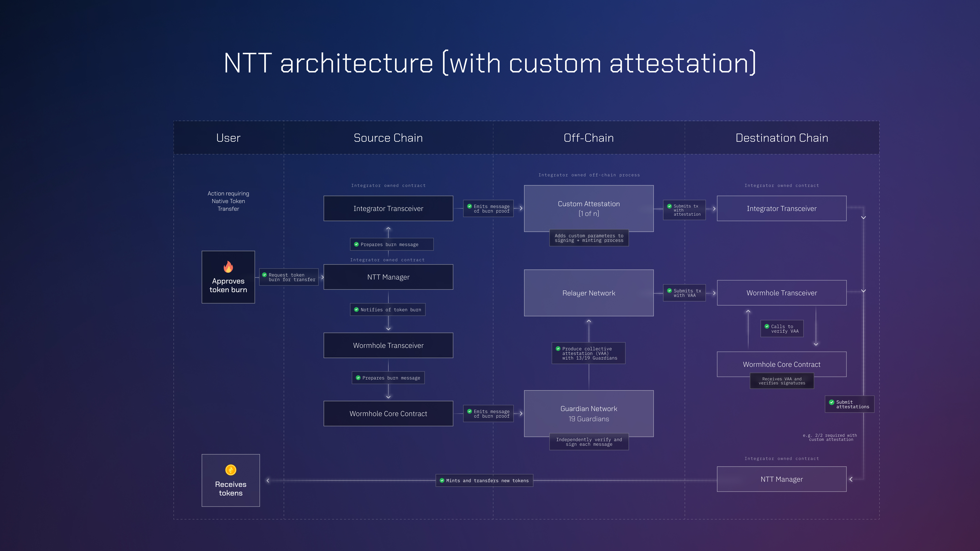
Task: Click the green check beside Submits tx with VAA
Action: [x=669, y=290]
